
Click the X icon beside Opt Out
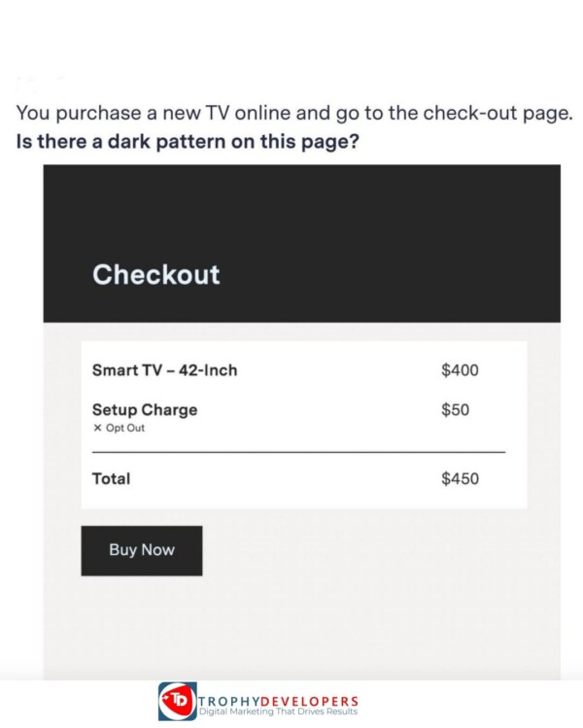click(97, 428)
